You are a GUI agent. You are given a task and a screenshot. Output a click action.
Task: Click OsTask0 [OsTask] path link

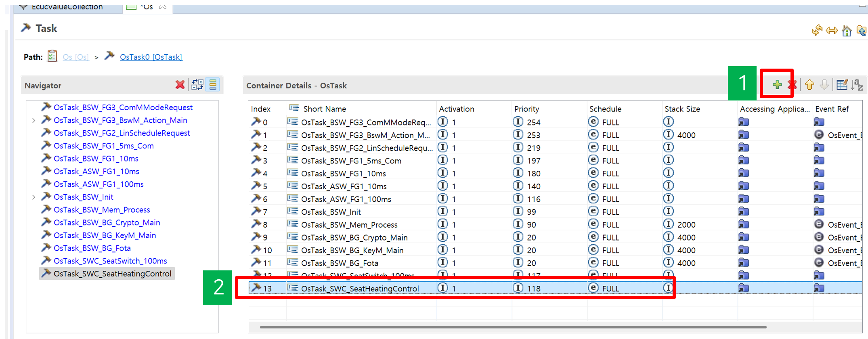(151, 57)
